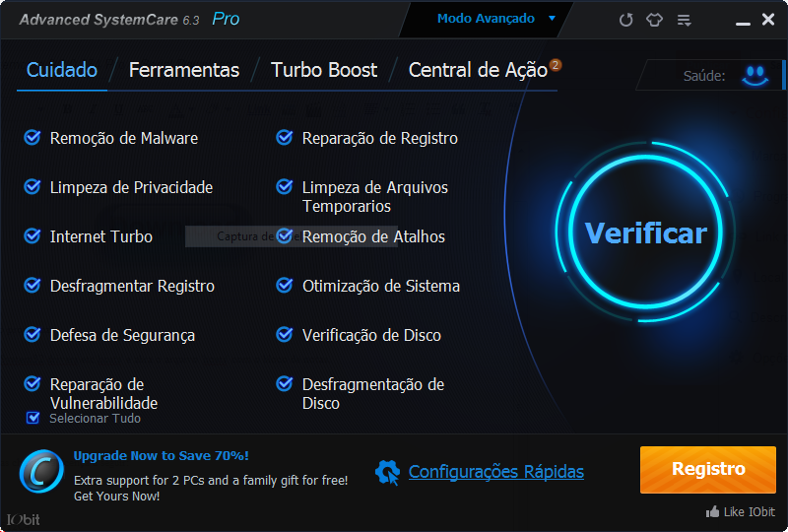Toggle the Selecionar Tudo checkbox
Image resolution: width=788 pixels, height=532 pixels.
(x=33, y=418)
